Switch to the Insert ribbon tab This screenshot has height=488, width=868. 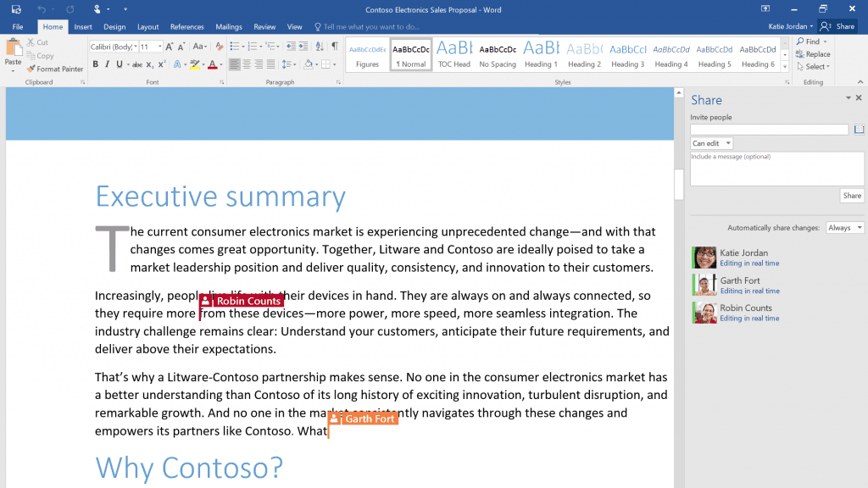point(82,26)
